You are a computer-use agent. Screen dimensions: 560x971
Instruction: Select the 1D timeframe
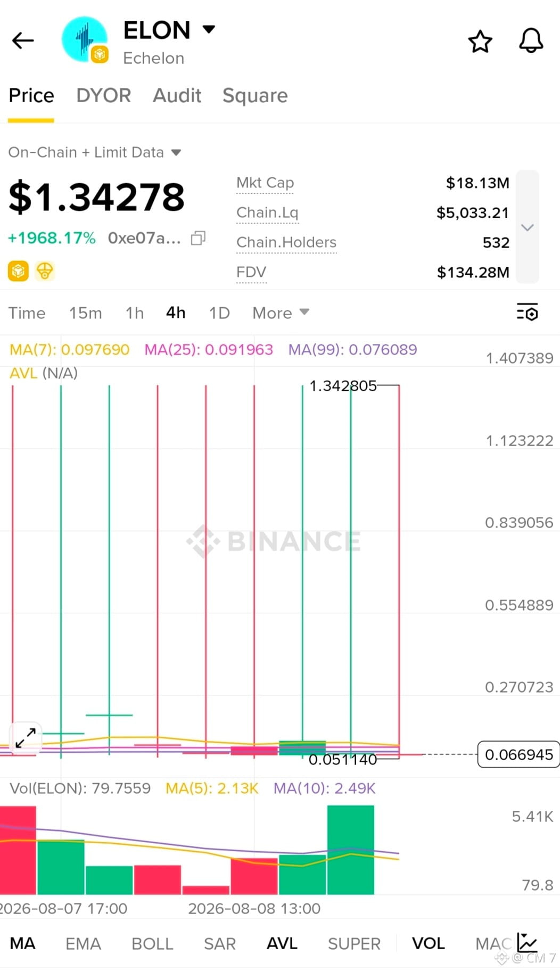[x=219, y=312]
